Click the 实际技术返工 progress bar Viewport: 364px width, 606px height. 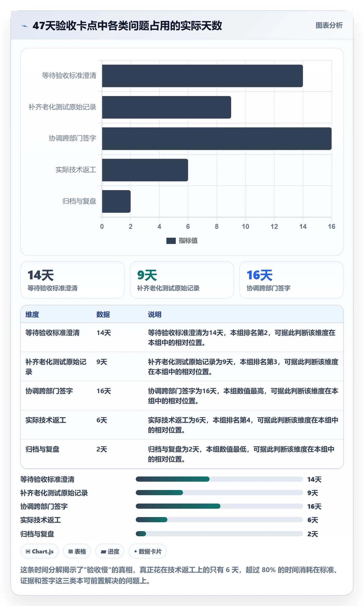(x=219, y=520)
